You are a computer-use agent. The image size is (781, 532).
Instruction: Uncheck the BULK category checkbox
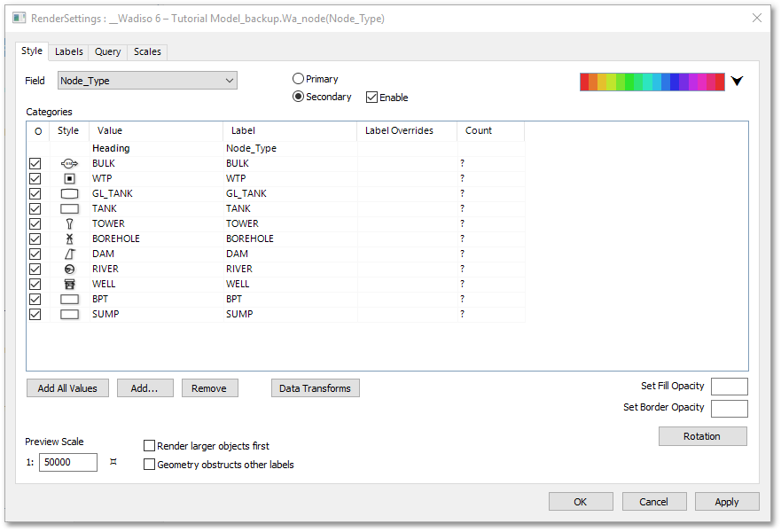coord(35,163)
